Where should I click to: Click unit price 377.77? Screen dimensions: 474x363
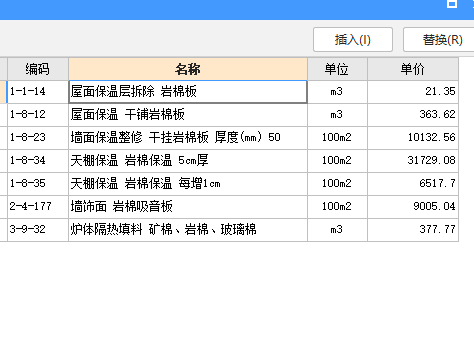click(x=413, y=230)
